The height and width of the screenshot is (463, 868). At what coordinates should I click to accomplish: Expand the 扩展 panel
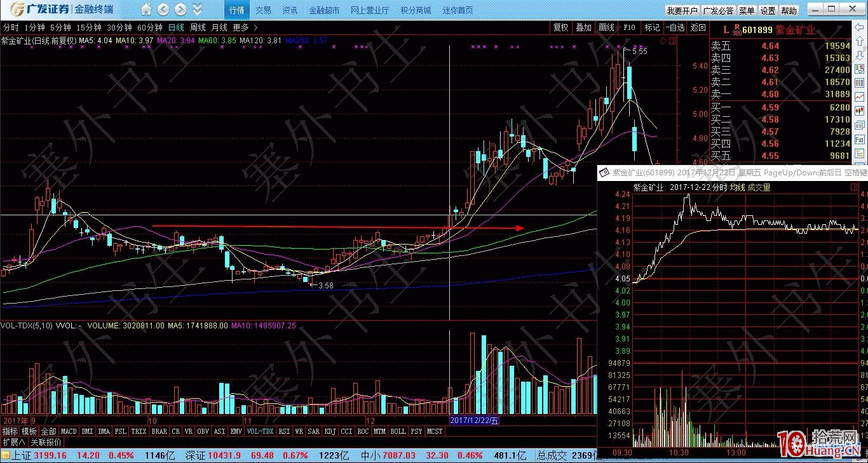click(13, 441)
